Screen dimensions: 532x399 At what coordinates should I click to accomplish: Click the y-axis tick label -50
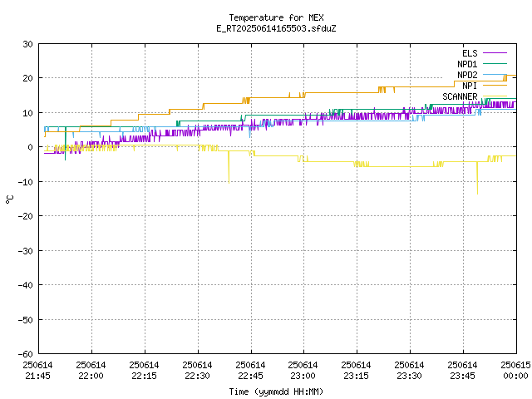(x=26, y=320)
